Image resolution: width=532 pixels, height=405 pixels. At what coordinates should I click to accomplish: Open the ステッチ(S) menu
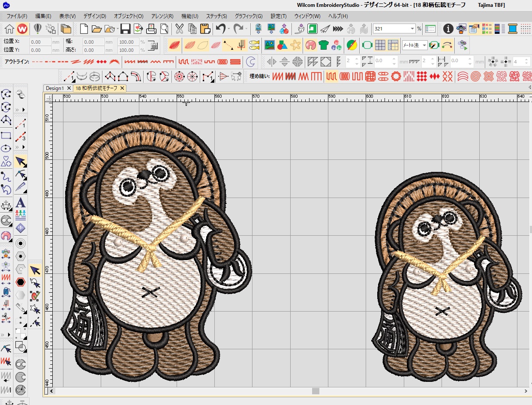[x=216, y=16]
